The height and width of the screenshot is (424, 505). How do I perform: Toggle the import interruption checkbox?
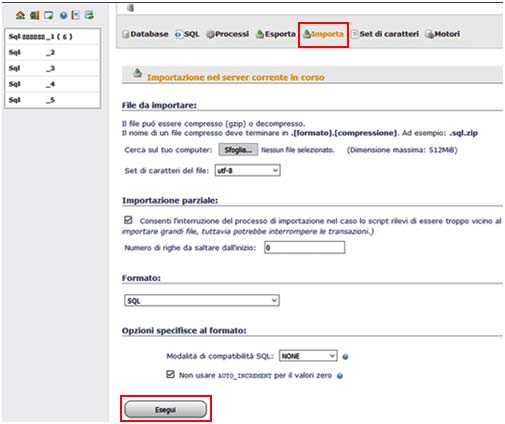[128, 220]
